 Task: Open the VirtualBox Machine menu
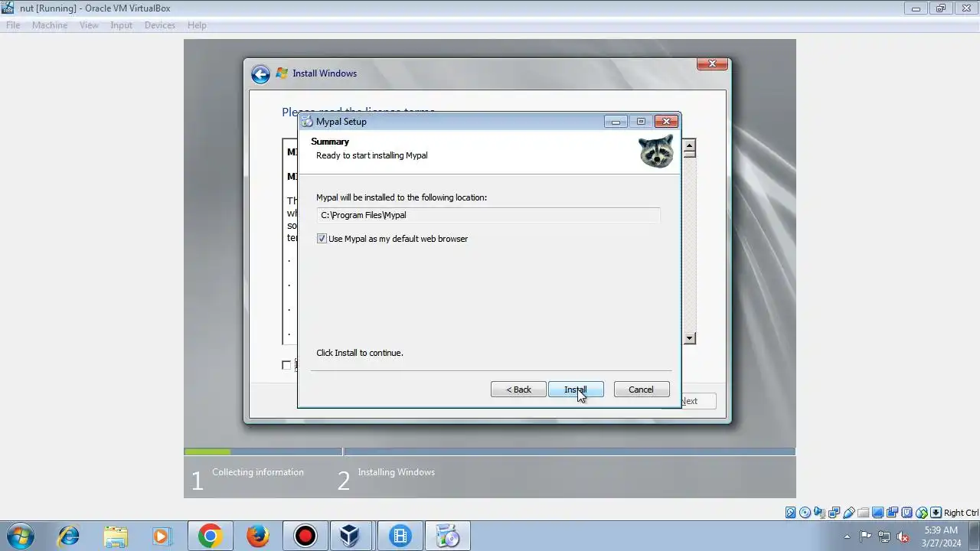point(50,25)
